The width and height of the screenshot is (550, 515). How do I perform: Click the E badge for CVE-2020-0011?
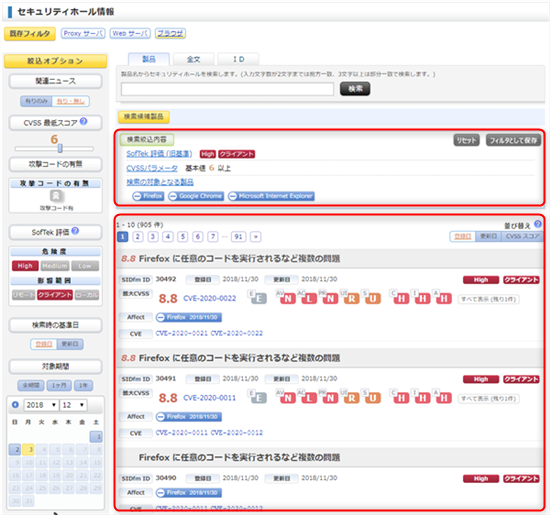[257, 397]
